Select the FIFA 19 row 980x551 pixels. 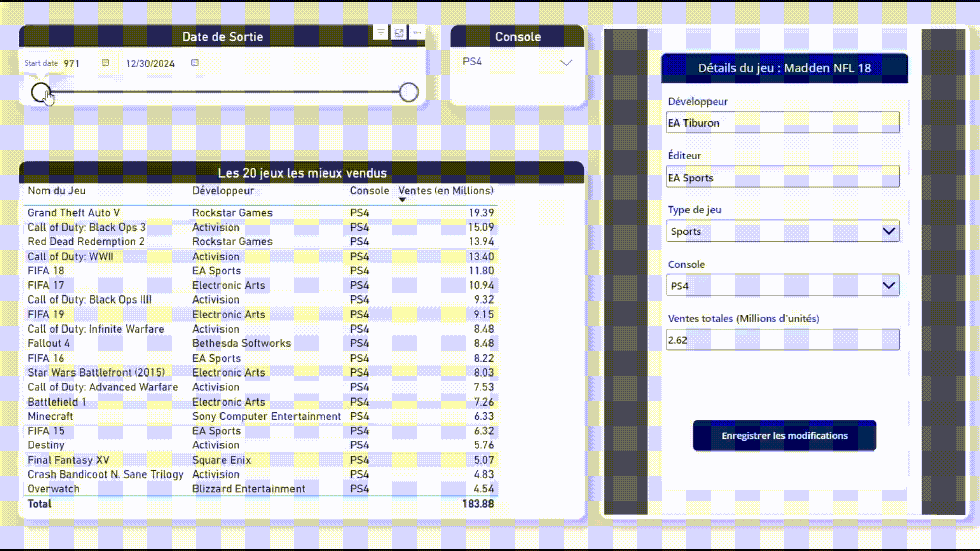[260, 314]
